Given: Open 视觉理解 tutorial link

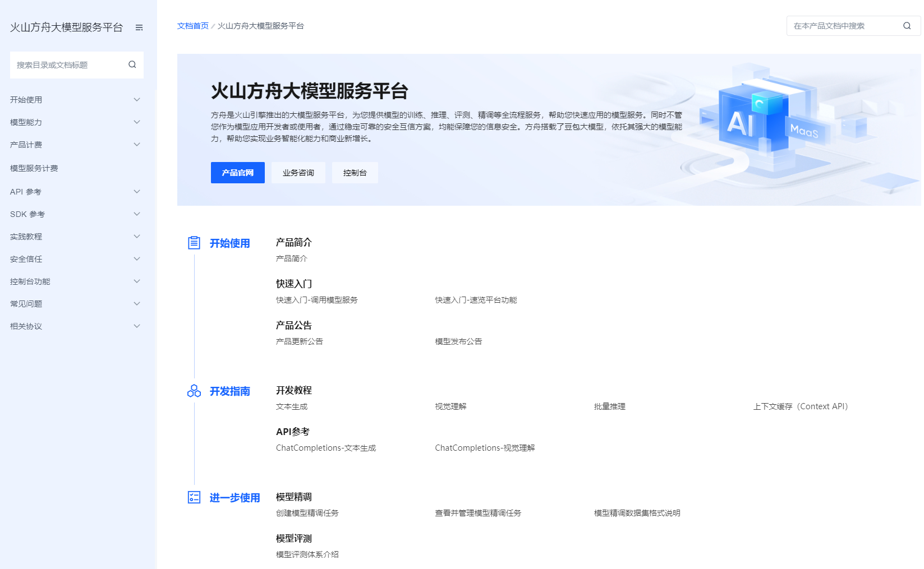Looking at the screenshot, I should (451, 406).
